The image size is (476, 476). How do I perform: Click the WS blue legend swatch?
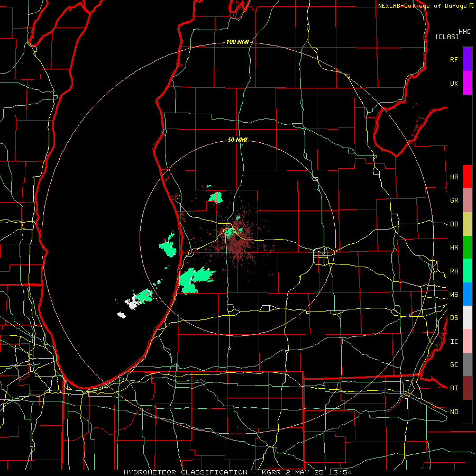click(x=467, y=294)
